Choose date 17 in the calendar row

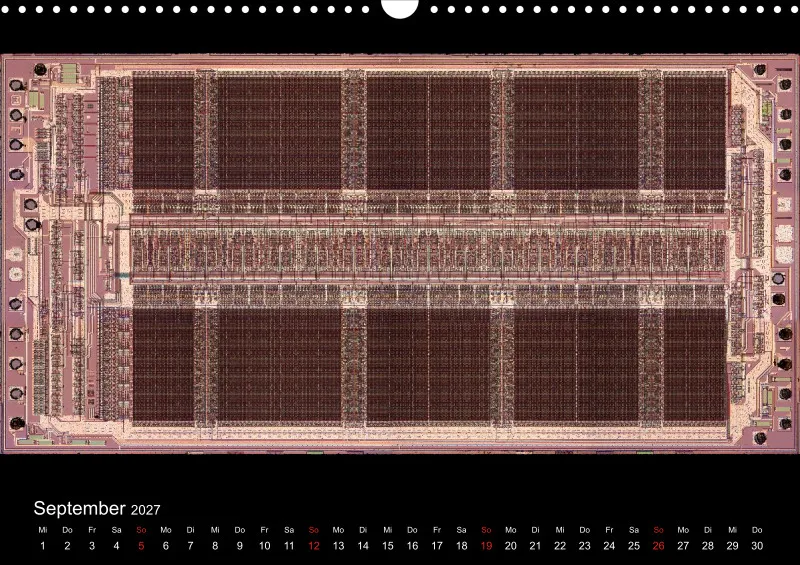437,546
